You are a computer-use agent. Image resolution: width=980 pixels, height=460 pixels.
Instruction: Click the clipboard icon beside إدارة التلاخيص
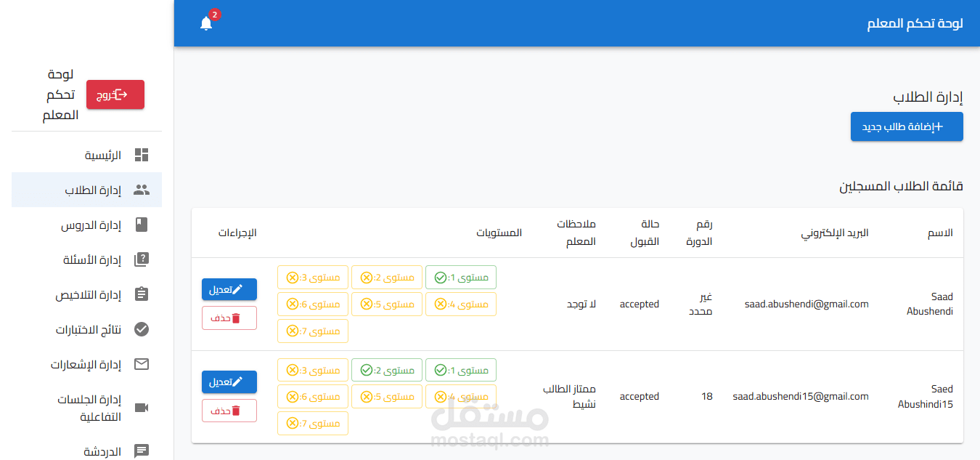142,294
